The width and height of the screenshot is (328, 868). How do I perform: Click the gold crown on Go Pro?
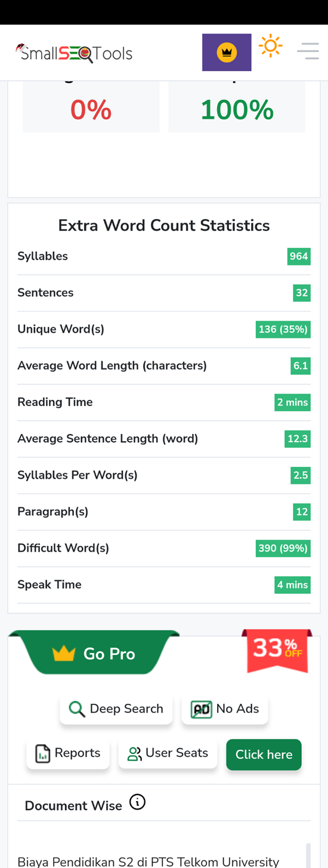coord(64,654)
